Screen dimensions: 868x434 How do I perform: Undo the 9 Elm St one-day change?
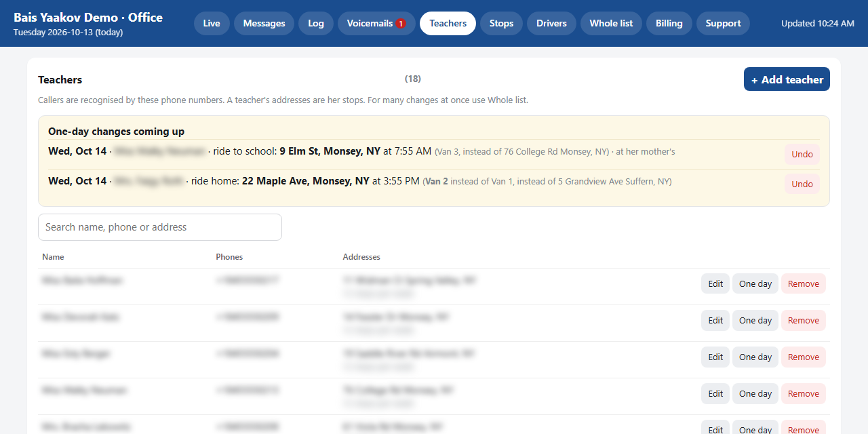(x=802, y=155)
